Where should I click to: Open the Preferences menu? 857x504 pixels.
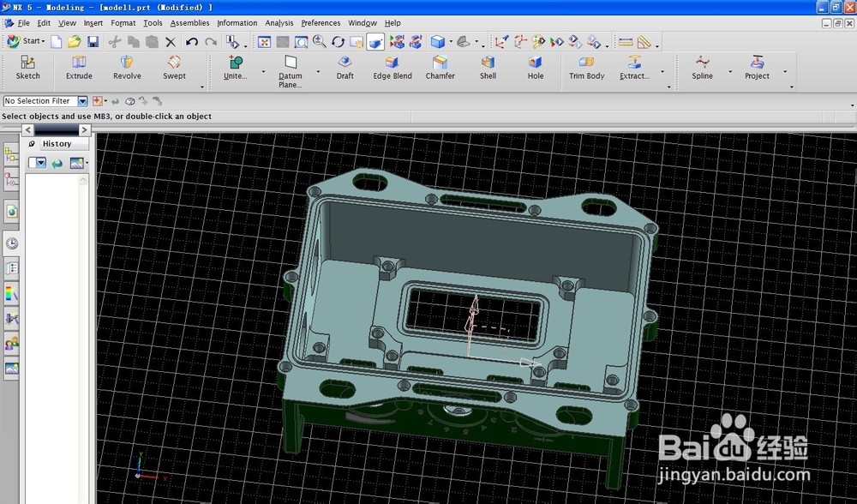(x=321, y=23)
